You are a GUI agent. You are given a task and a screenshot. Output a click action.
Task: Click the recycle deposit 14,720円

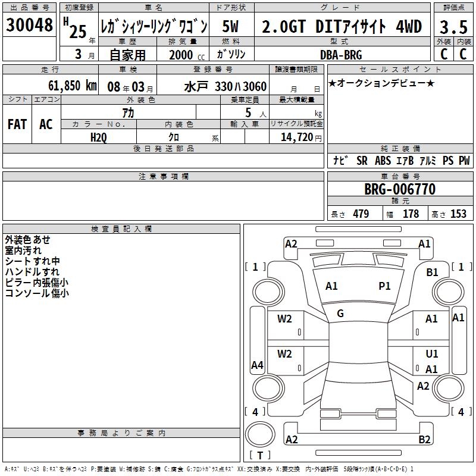click(x=301, y=137)
